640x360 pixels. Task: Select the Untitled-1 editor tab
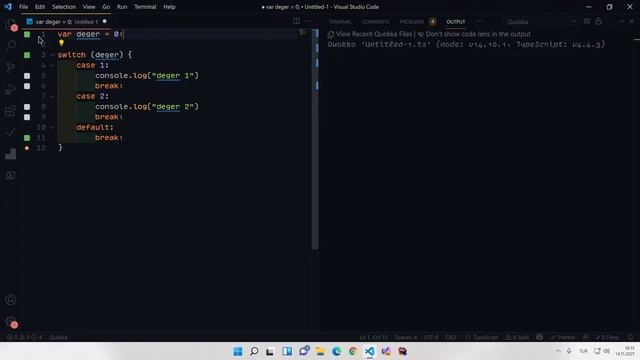[x=67, y=22]
